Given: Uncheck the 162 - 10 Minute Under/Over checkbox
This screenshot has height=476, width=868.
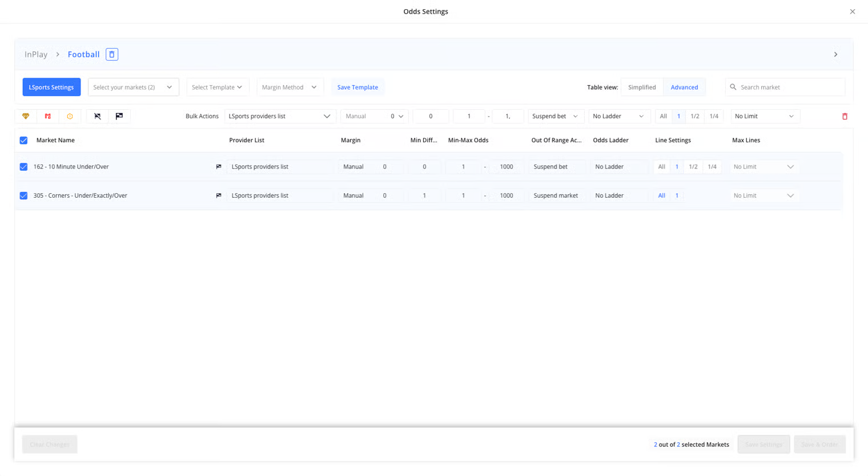Looking at the screenshot, I should point(23,167).
